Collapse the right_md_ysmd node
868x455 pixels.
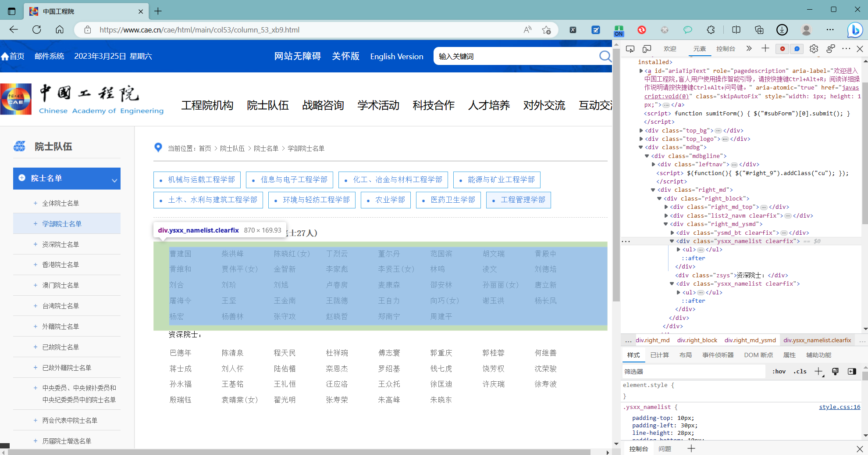pyautogui.click(x=666, y=224)
